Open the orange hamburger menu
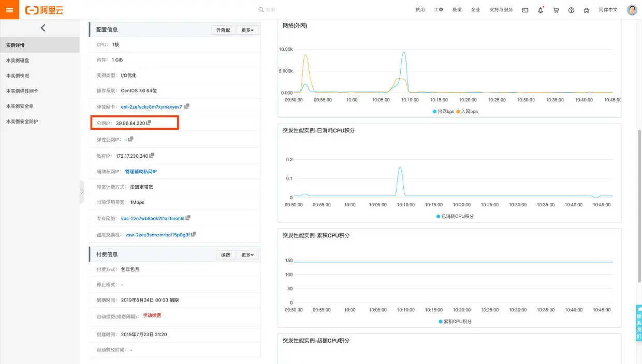642x364 pixels. tap(9, 10)
